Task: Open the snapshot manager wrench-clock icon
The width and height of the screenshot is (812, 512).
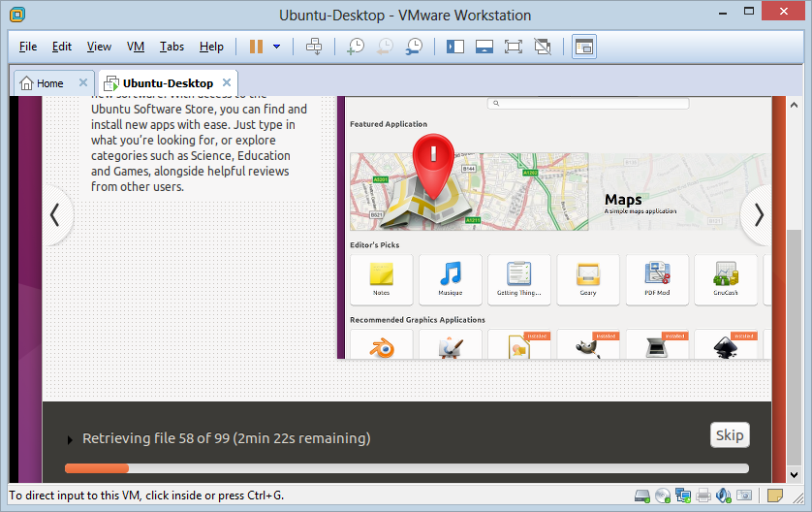Action: (x=415, y=47)
